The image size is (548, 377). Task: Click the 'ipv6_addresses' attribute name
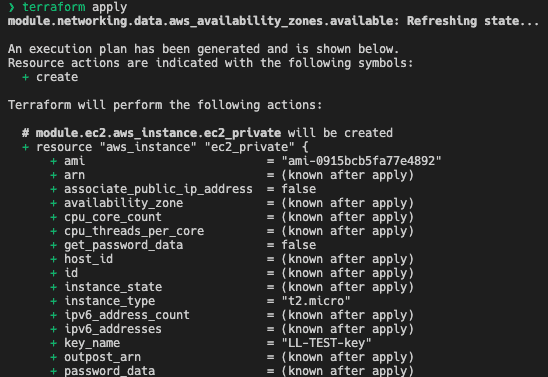pyautogui.click(x=113, y=329)
